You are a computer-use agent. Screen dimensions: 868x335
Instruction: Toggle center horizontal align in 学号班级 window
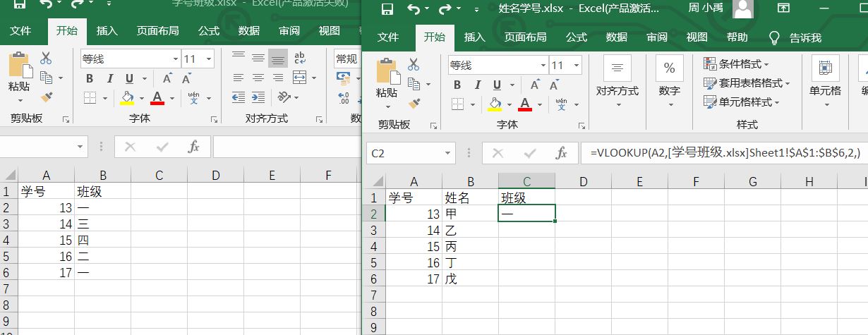tap(258, 78)
